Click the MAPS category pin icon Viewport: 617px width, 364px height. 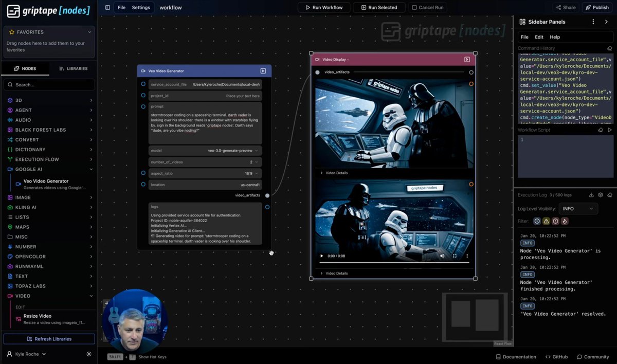[10, 227]
